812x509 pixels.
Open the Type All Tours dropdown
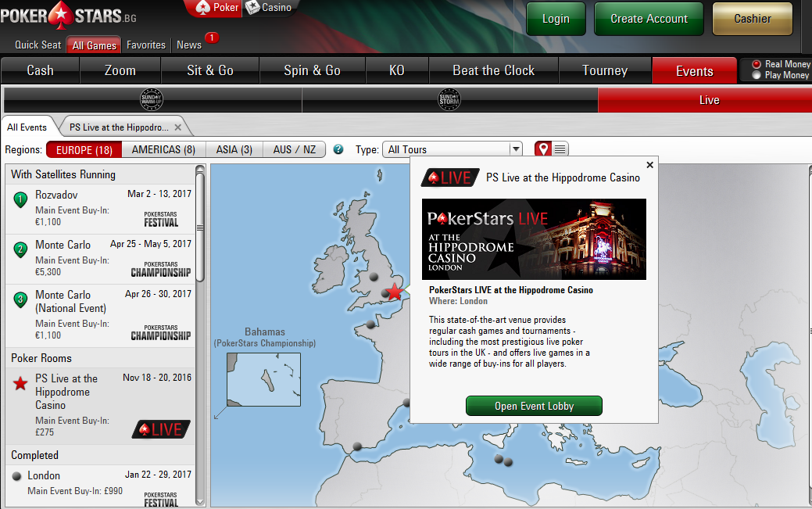[452, 149]
